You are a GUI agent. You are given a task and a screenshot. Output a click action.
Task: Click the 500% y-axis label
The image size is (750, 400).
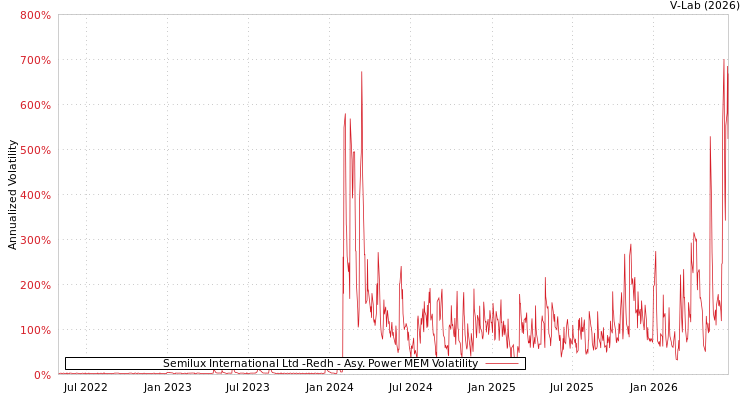coord(35,150)
